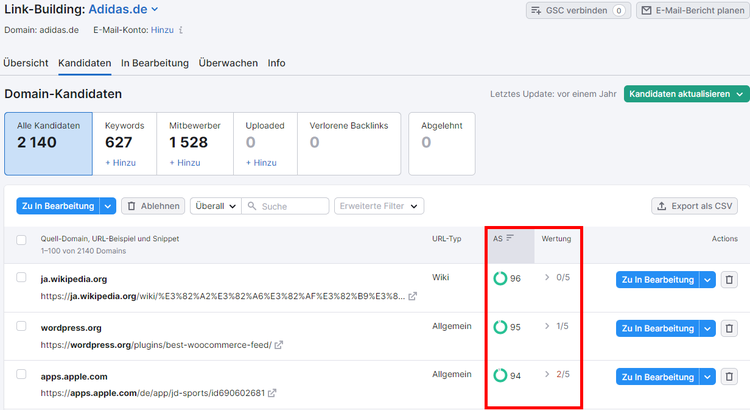
Task: Delete the ja.wikipedia.org row with trash icon
Action: click(729, 280)
